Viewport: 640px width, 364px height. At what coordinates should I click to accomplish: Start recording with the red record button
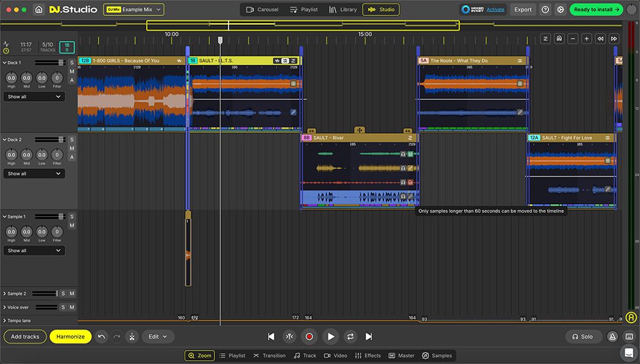309,336
